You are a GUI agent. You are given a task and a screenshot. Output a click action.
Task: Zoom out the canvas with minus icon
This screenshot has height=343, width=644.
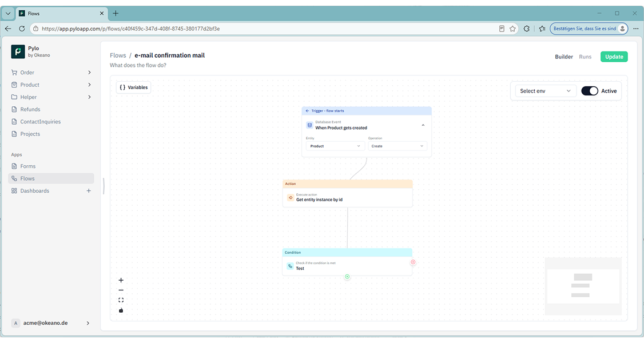[x=121, y=290]
